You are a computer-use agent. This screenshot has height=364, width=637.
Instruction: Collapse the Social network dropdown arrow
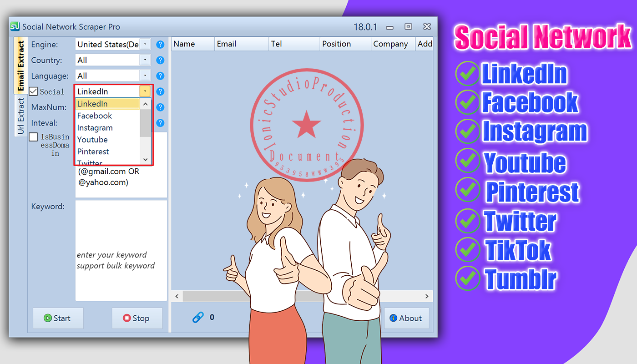pyautogui.click(x=145, y=91)
